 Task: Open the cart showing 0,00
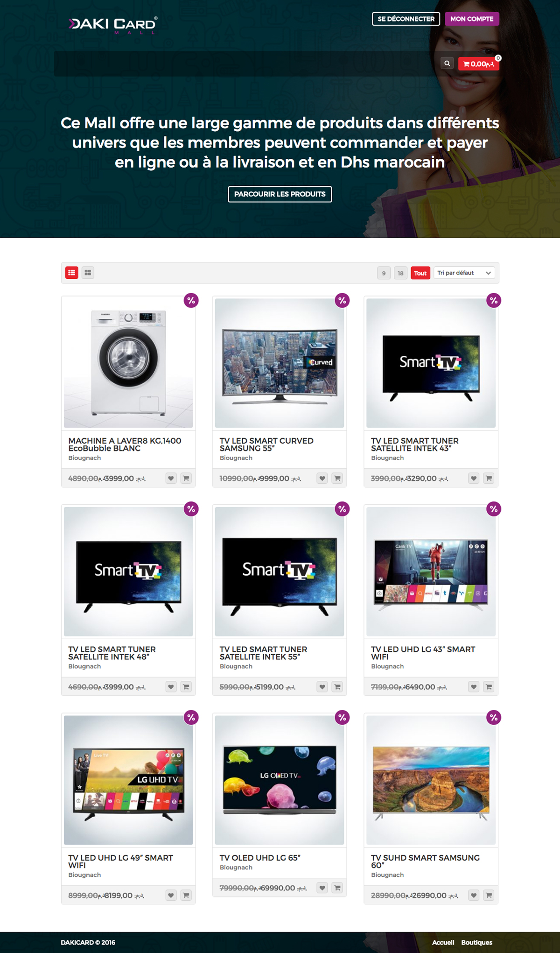point(479,64)
